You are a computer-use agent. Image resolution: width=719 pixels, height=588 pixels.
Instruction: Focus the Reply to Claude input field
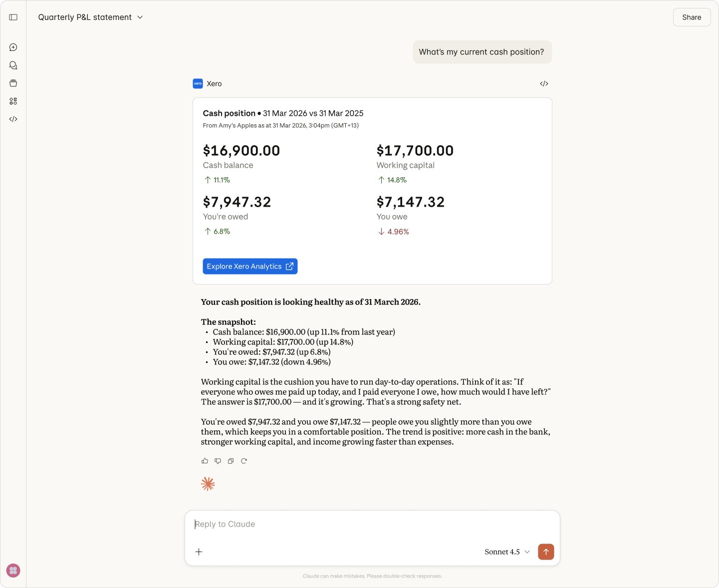[x=372, y=525]
